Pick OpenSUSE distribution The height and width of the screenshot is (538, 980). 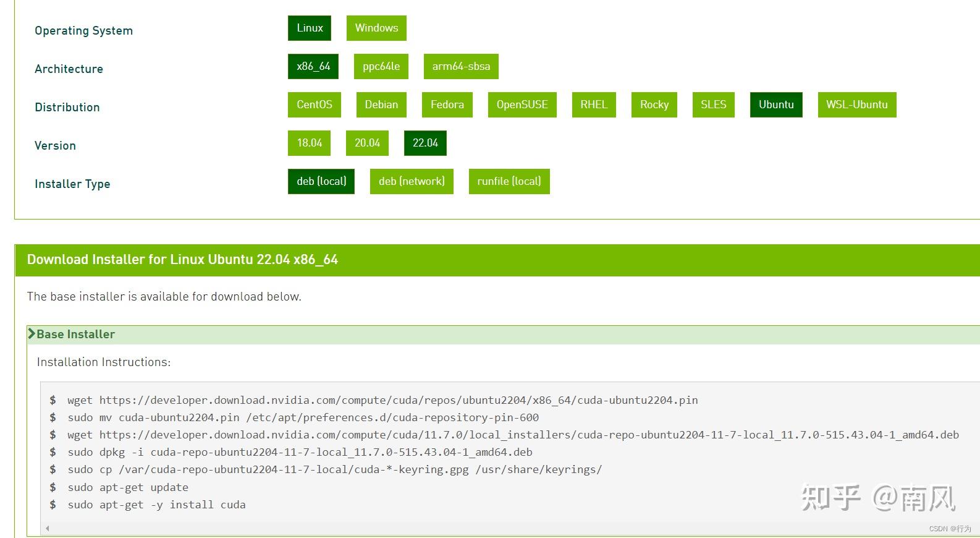click(522, 105)
